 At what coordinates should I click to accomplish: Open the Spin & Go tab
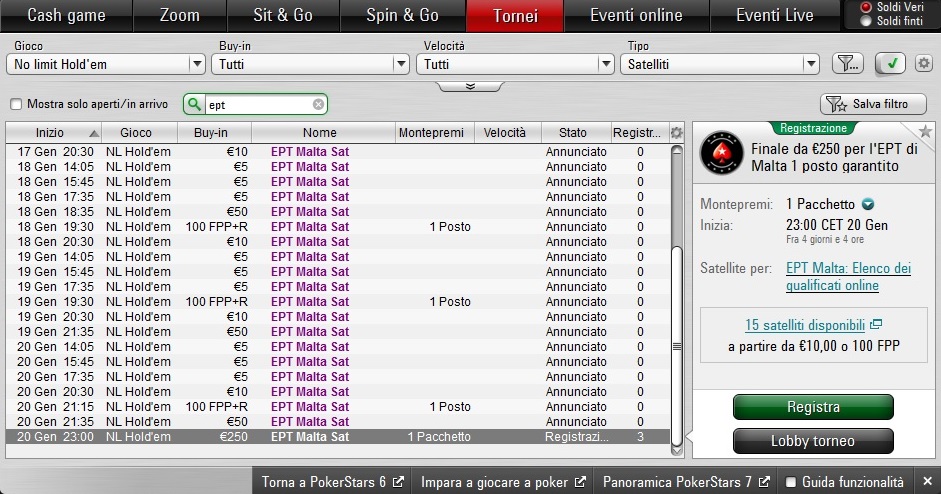pos(402,16)
